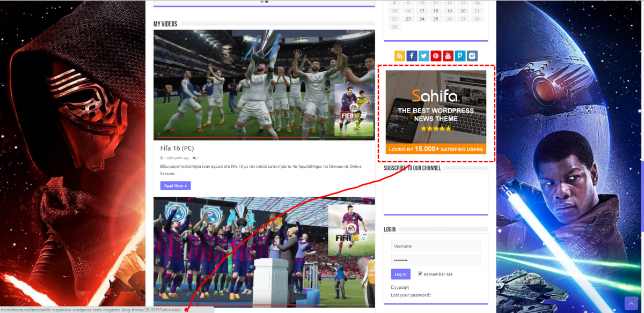Open the Pinterest social icon
Image resolution: width=644 pixels, height=313 pixels.
[x=436, y=56]
